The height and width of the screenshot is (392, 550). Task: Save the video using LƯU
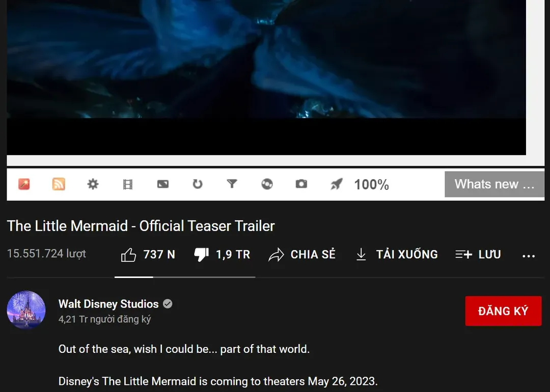pos(478,254)
